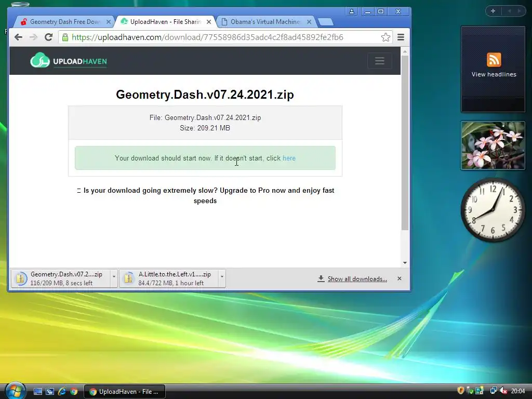Open the UploadHaven hamburger navigation menu
532x399 pixels.
[x=380, y=61]
